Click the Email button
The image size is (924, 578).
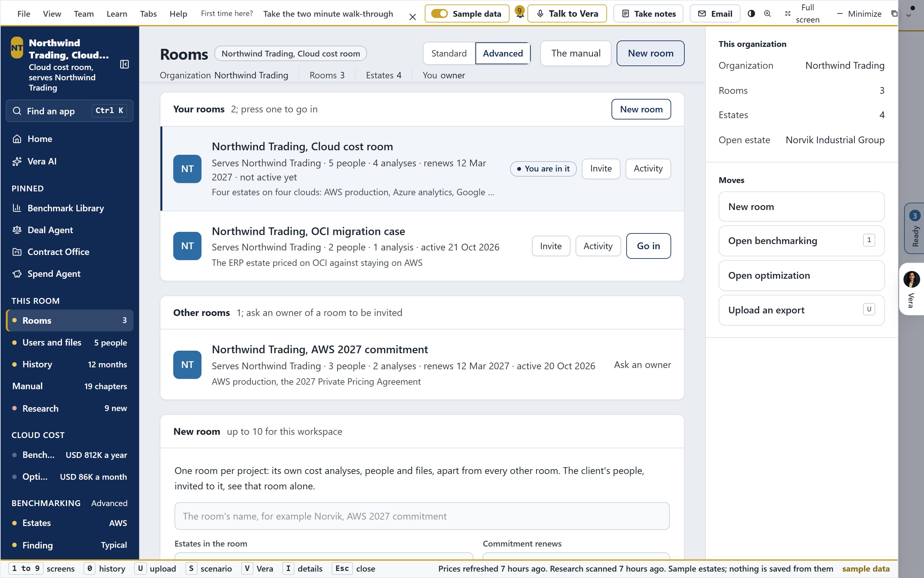pos(715,13)
